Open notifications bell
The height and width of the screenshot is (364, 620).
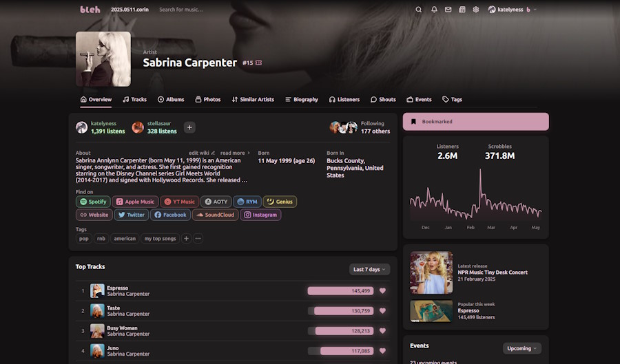434,10
